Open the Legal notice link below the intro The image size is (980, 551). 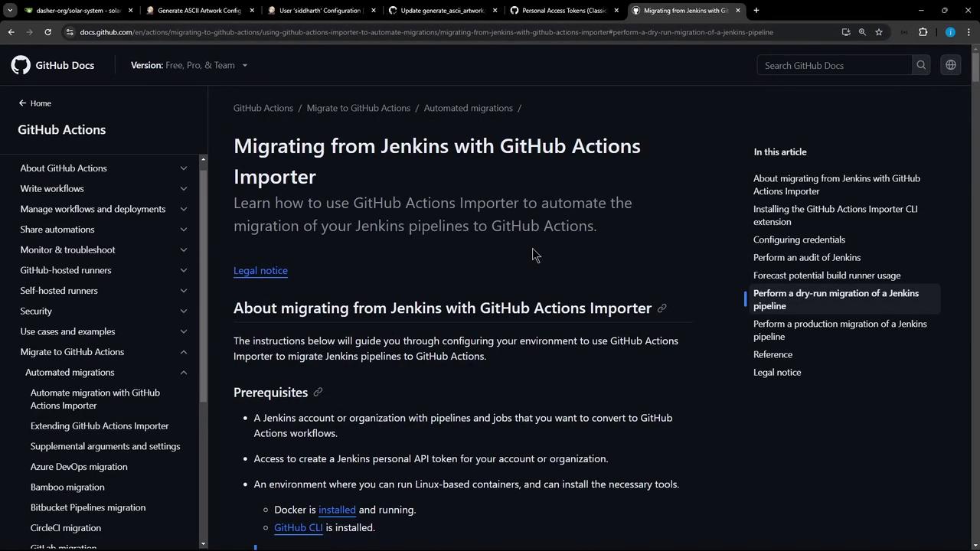point(260,270)
